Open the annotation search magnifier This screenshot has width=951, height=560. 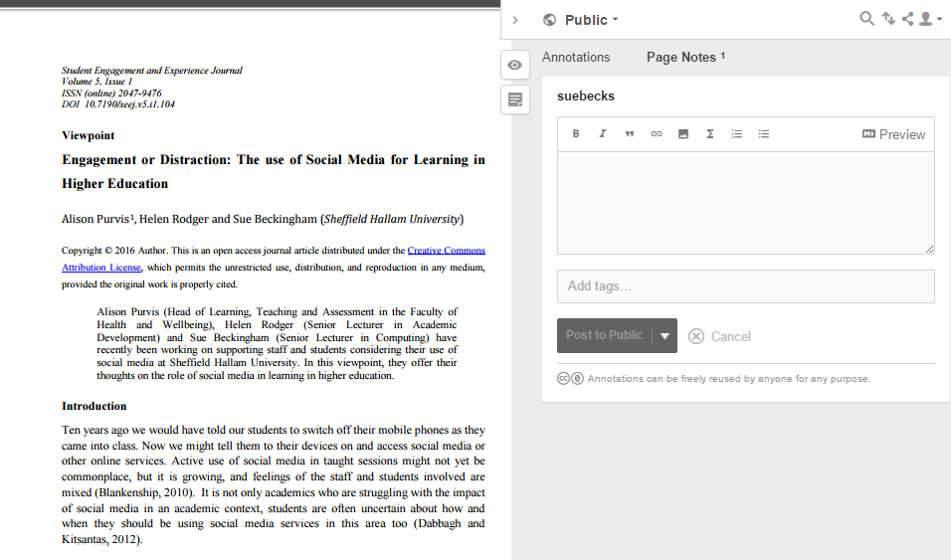(x=866, y=19)
